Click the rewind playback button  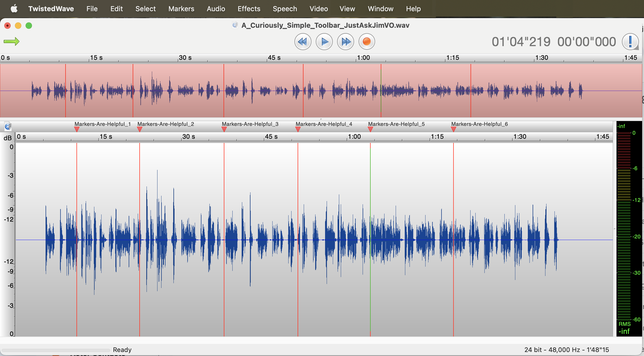303,42
